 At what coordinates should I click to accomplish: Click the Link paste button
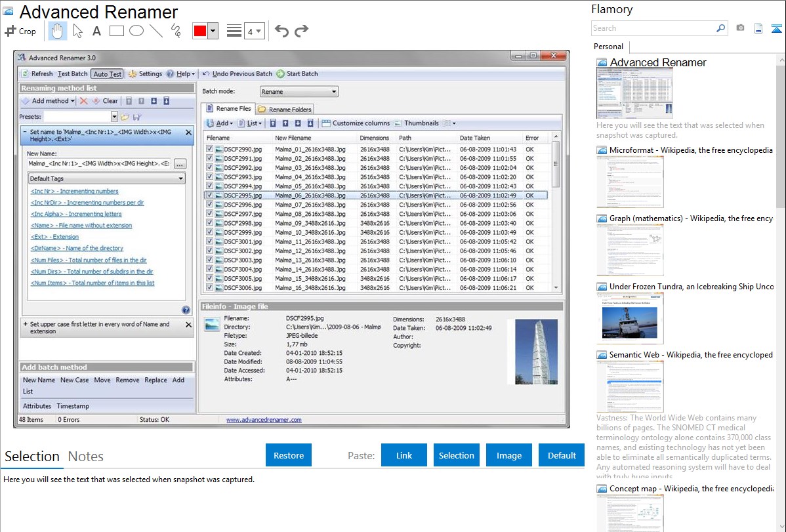coord(404,455)
